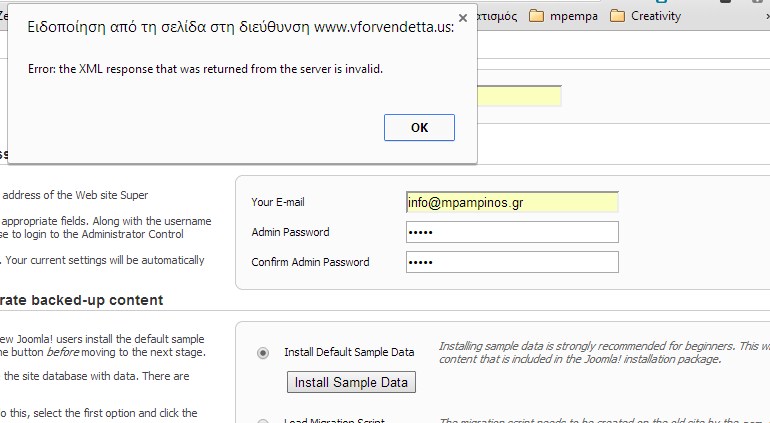Click the XML error message text
The width and height of the screenshot is (770, 423).
point(207,69)
